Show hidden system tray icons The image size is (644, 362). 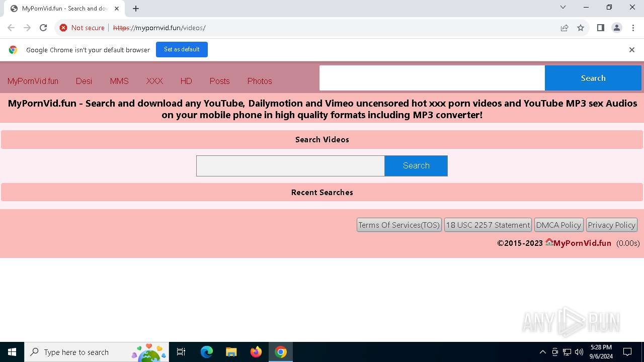coord(542,352)
